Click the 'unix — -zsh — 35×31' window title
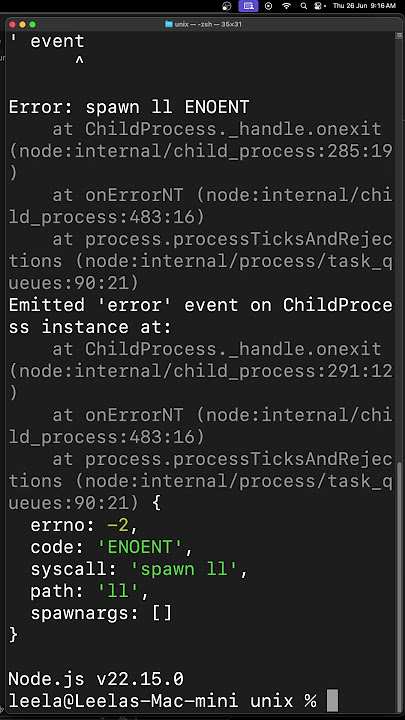 [x=208, y=24]
